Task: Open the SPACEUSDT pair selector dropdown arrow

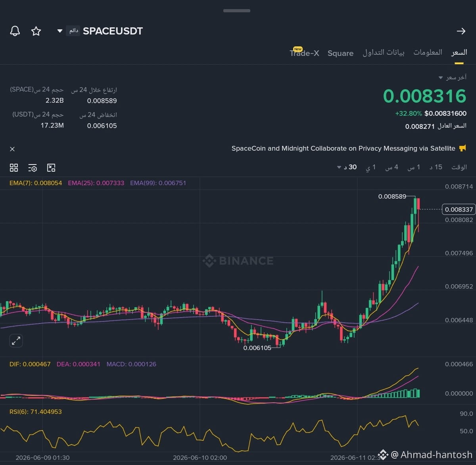Action: pyautogui.click(x=60, y=31)
